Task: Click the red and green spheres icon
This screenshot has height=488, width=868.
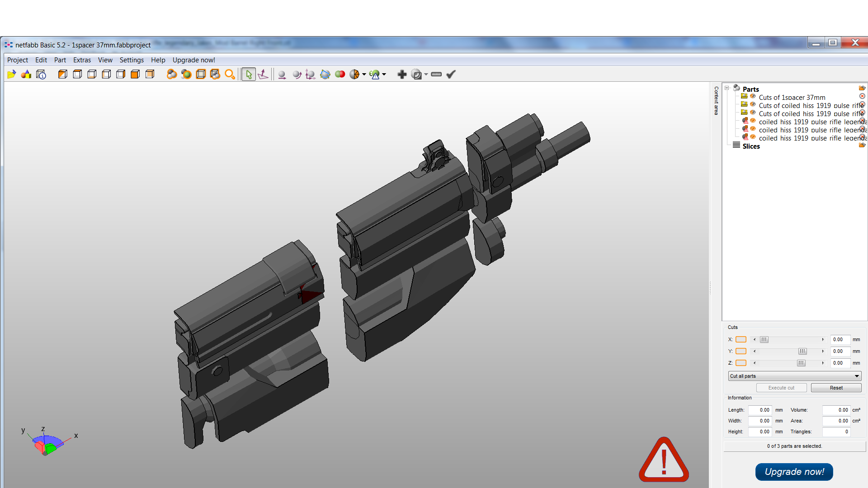Action: [x=340, y=75]
